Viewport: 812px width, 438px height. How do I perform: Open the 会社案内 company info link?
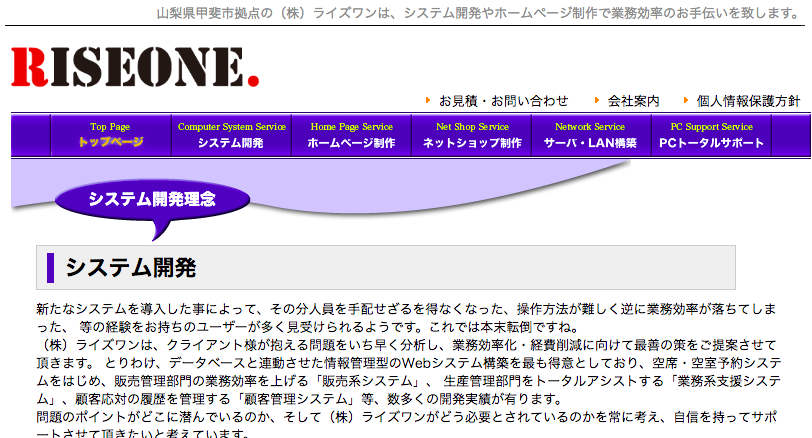[633, 101]
